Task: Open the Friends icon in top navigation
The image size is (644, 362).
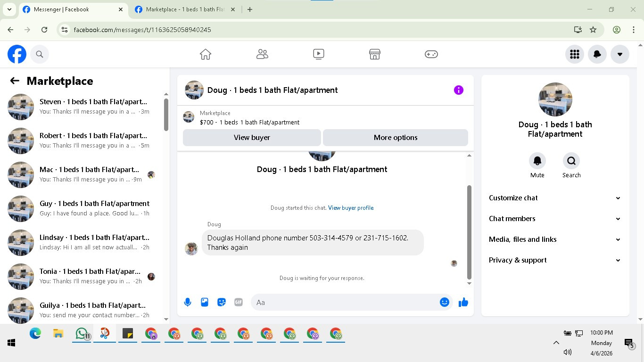Action: tap(262, 54)
